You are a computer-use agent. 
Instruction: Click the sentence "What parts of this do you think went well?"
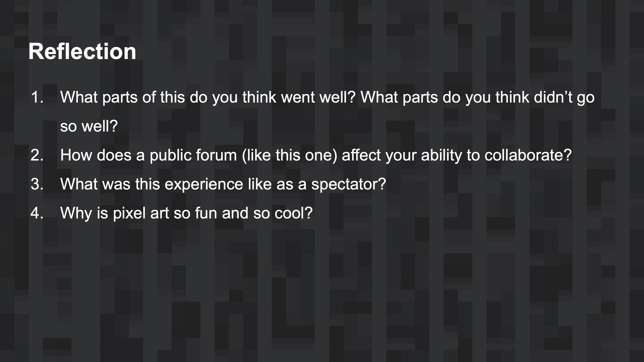coord(208,97)
